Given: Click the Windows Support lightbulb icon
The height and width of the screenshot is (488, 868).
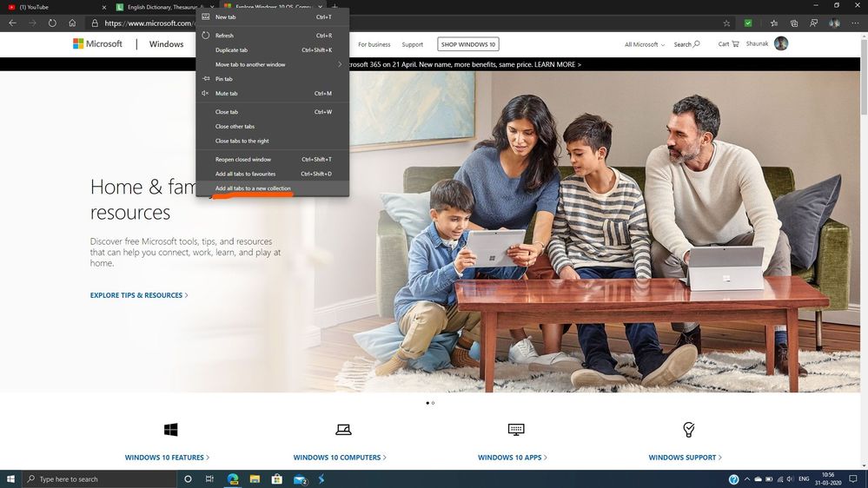Looking at the screenshot, I should 689,429.
